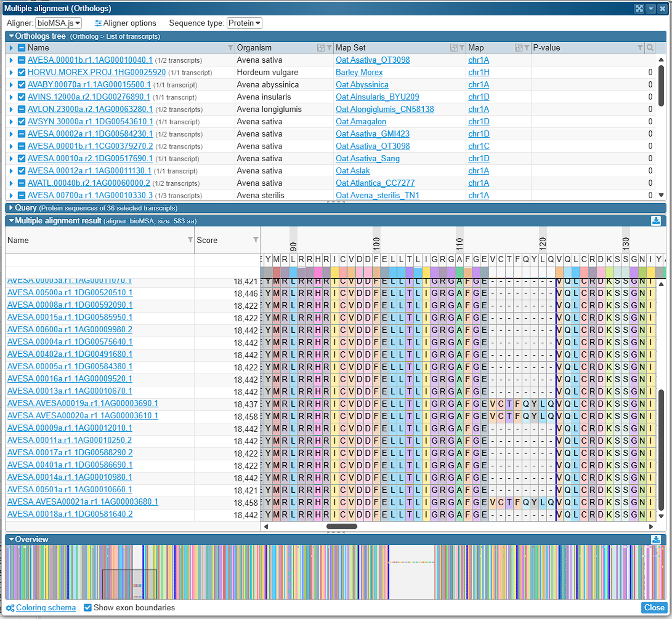This screenshot has height=619, width=672.
Task: Click the Coloring schema gear icon
Action: point(10,608)
